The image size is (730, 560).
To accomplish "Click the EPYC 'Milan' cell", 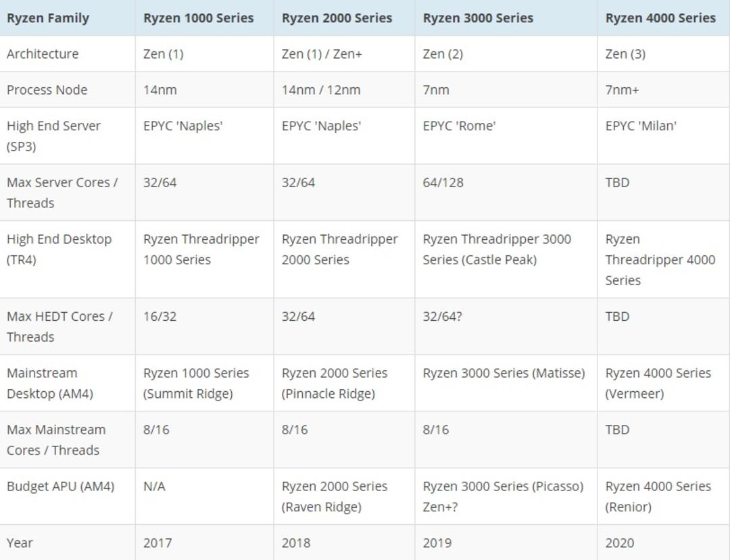I will pyautogui.click(x=664, y=136).
